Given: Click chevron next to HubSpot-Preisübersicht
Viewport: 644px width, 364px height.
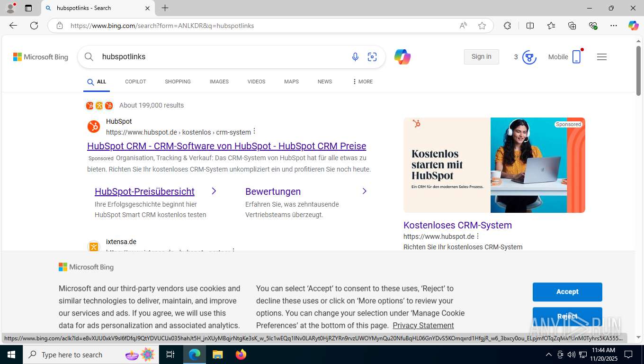Looking at the screenshot, I should [x=214, y=191].
